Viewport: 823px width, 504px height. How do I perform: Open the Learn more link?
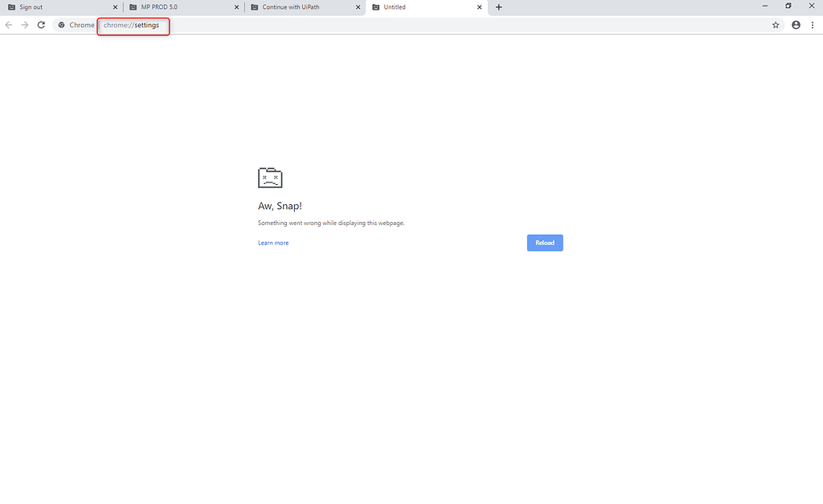[x=273, y=242]
